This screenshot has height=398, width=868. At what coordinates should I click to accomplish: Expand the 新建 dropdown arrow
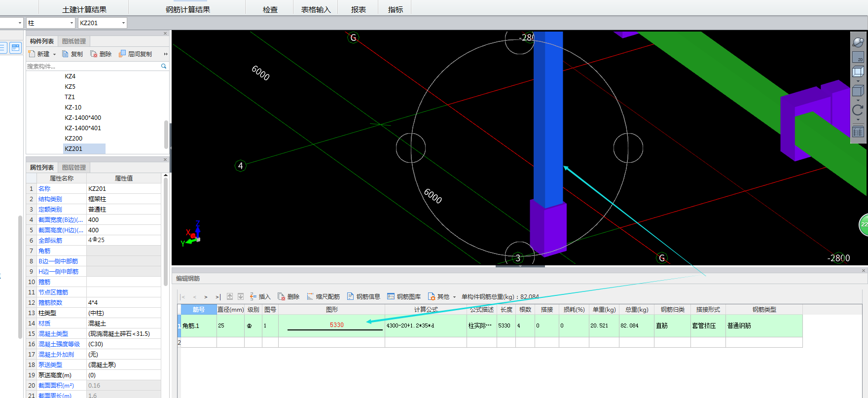(x=54, y=54)
